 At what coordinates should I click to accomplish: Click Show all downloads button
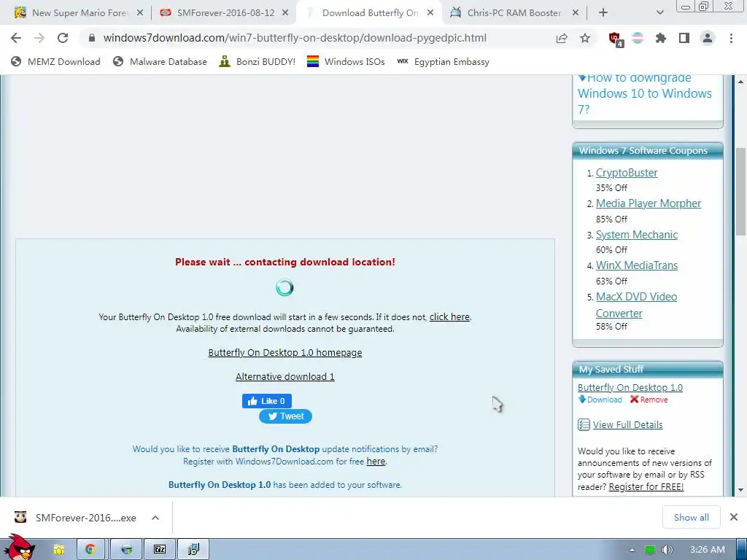[x=692, y=517]
